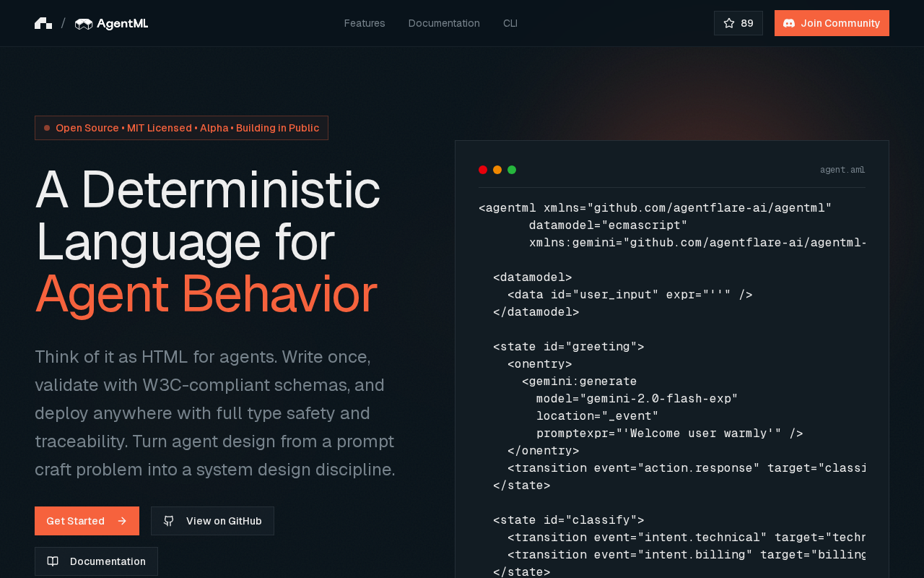The image size is (924, 578).
Task: Click the Discord icon in Join Community
Action: 789,23
